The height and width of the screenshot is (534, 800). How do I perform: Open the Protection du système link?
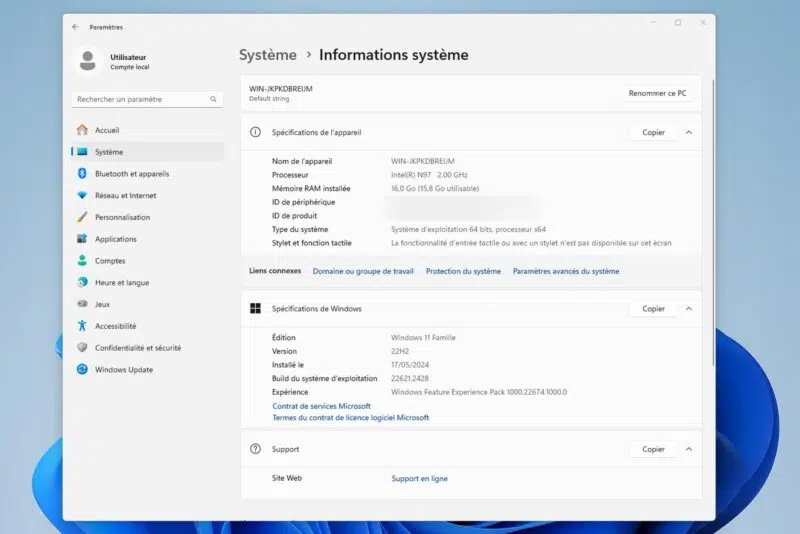(463, 271)
